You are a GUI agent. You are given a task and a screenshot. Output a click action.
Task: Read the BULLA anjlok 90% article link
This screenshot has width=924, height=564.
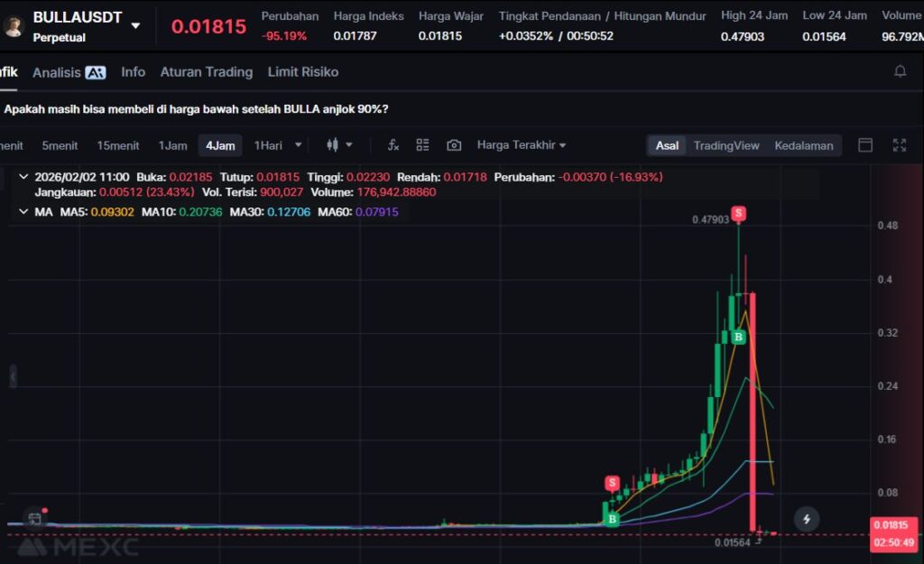197,109
